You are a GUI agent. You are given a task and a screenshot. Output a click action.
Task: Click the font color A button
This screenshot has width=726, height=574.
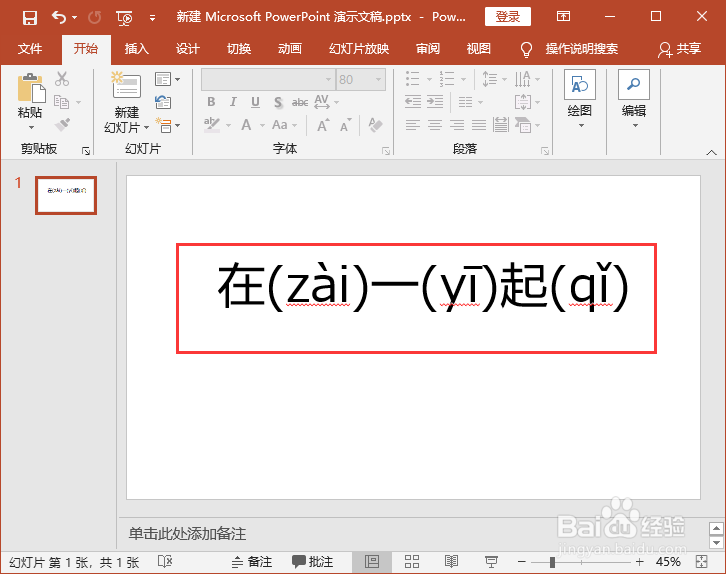[246, 125]
